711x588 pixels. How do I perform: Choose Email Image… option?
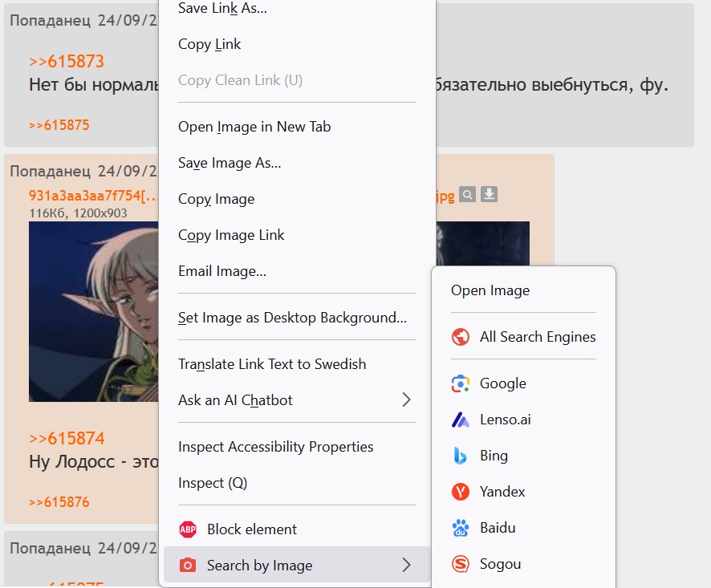click(x=297, y=271)
